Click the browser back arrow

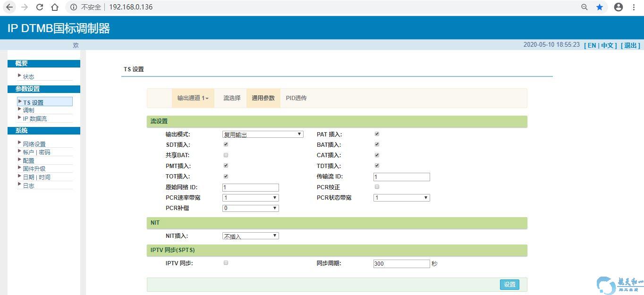pos(9,7)
